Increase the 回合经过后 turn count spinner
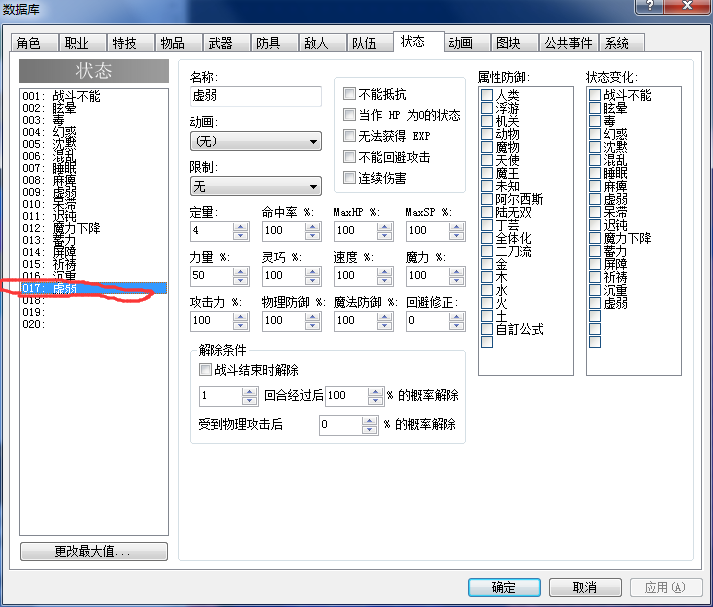This screenshot has width=713, height=607. point(249,391)
